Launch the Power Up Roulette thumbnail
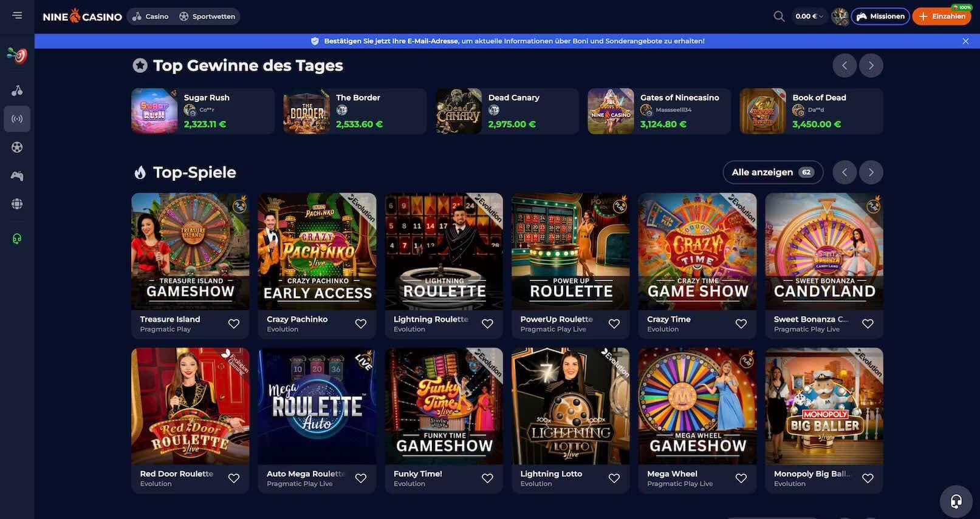Screen dimensions: 980x519 (x=571, y=251)
